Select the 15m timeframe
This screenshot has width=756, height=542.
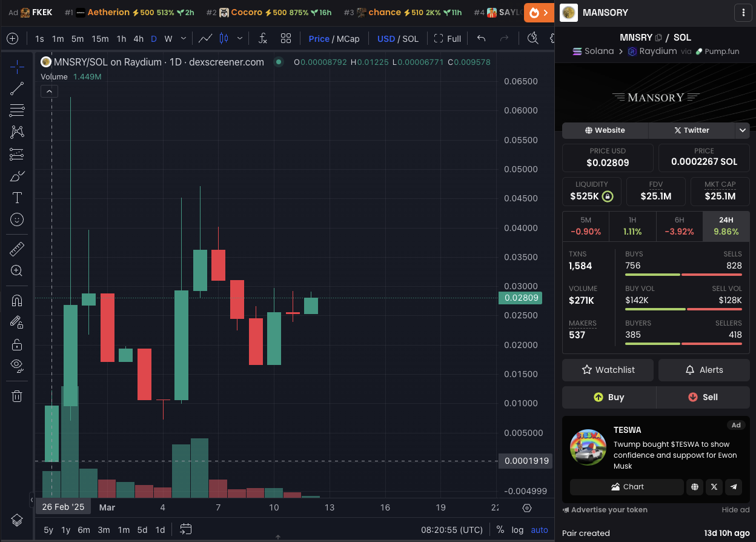click(x=100, y=38)
